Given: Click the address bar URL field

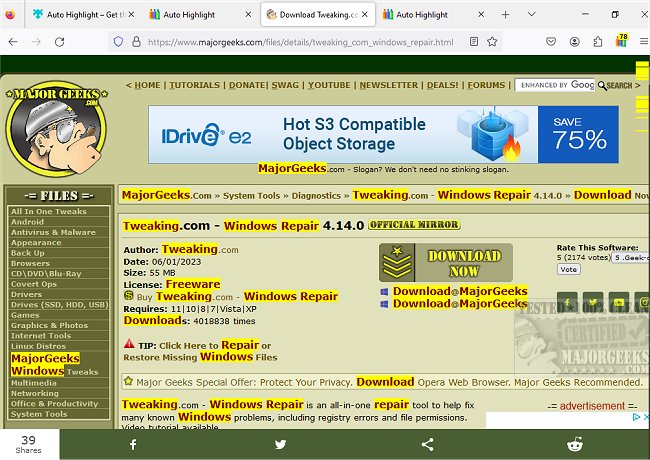Looking at the screenshot, I should click(301, 42).
